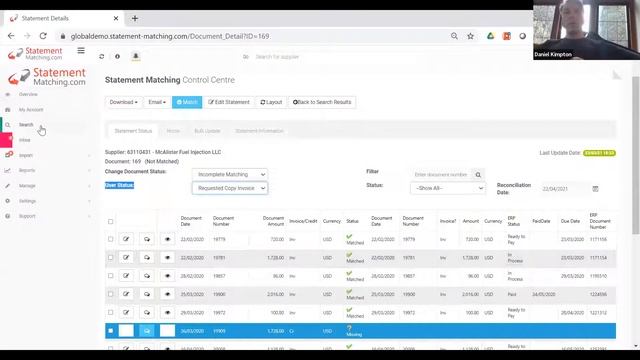Switch to the Bulk Update tab
640x360 pixels.
pos(207,131)
